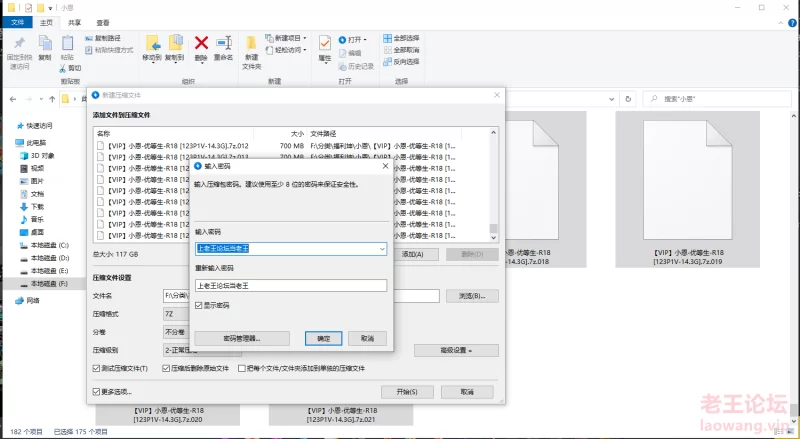
Task: Switch to the View ribbon tab
Action: pos(103,22)
